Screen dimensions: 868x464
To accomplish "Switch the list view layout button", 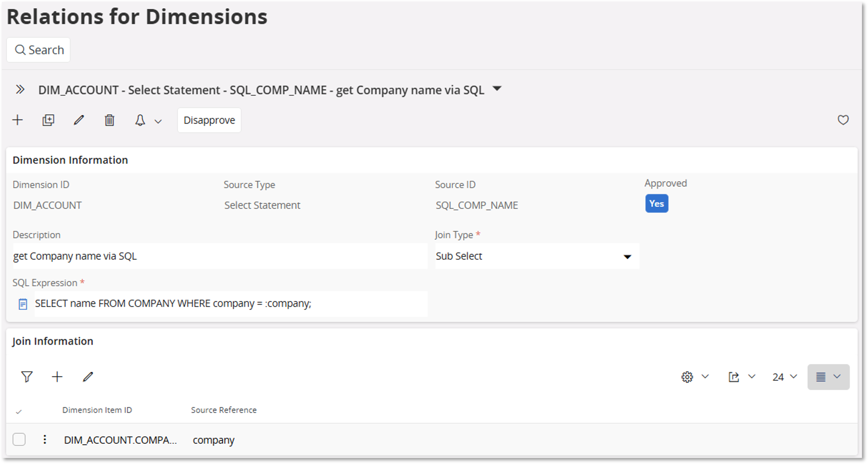I will coord(828,377).
